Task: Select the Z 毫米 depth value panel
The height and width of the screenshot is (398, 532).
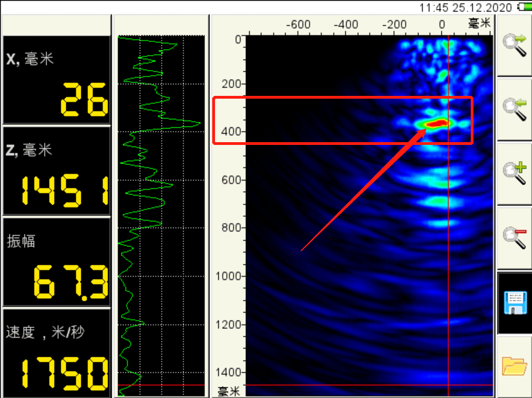Action: pos(56,171)
